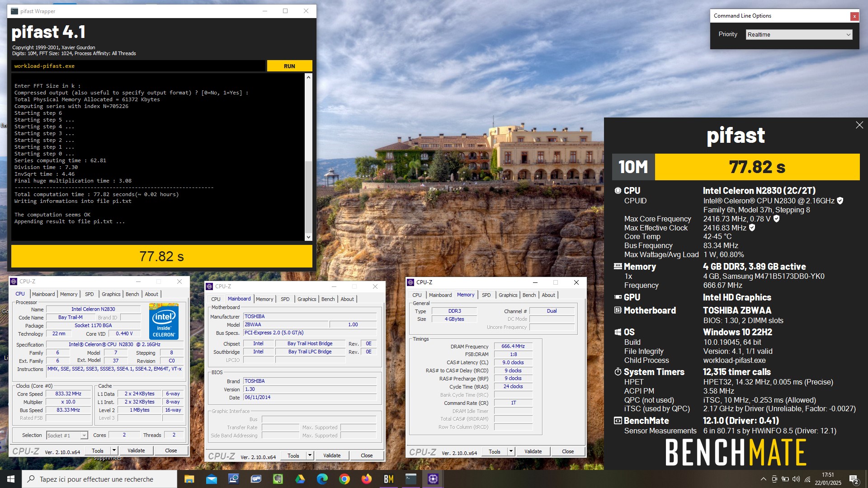Select CPU tab in middle CPU-Z window
The image size is (868, 488).
216,299
